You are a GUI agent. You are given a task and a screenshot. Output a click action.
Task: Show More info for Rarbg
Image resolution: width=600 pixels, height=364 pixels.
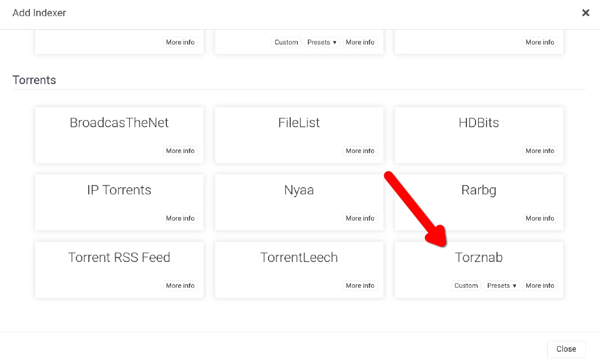(x=540, y=218)
